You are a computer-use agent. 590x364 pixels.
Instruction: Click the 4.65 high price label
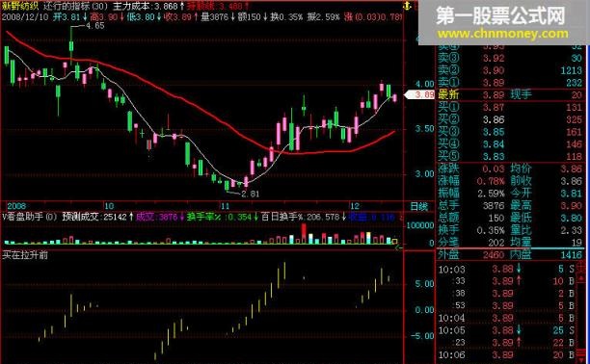[95, 26]
